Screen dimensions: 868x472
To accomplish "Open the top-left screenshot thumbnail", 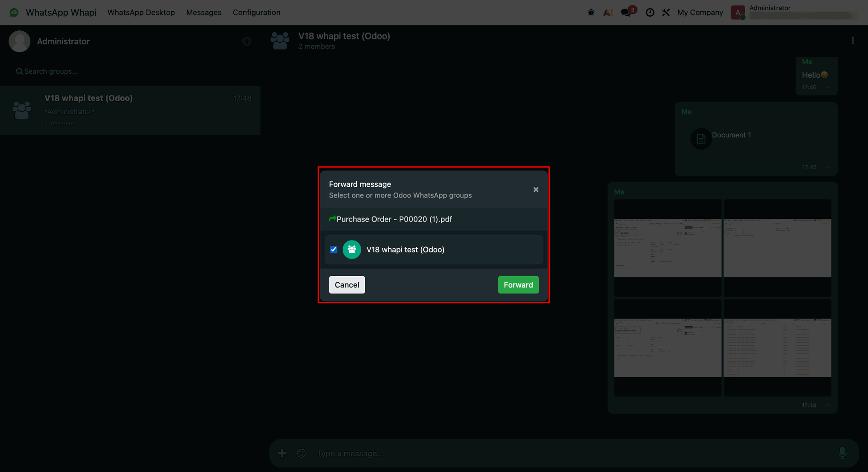I will (x=667, y=248).
